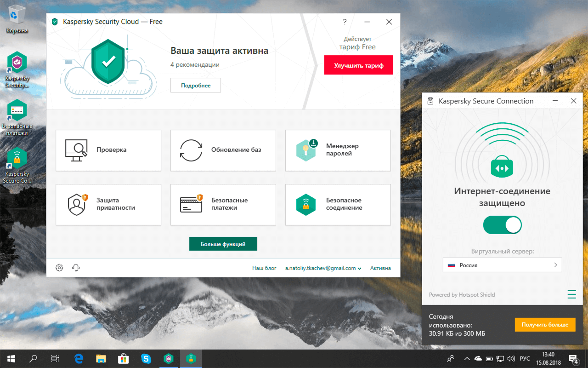
Task: Click the 4 рекомендации text
Action: pyautogui.click(x=195, y=65)
